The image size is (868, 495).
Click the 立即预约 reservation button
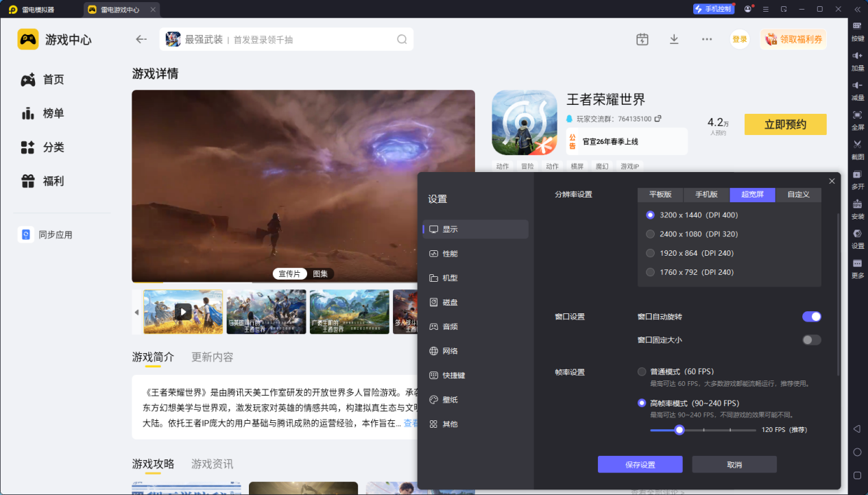784,124
